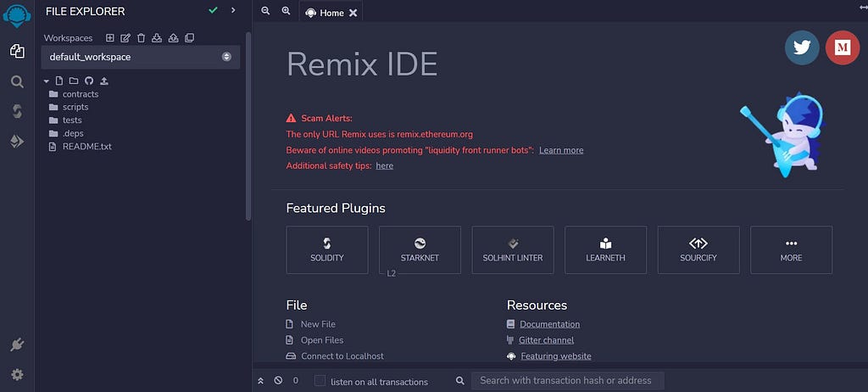
Task: Click the Remix logo icon
Action: (17, 15)
